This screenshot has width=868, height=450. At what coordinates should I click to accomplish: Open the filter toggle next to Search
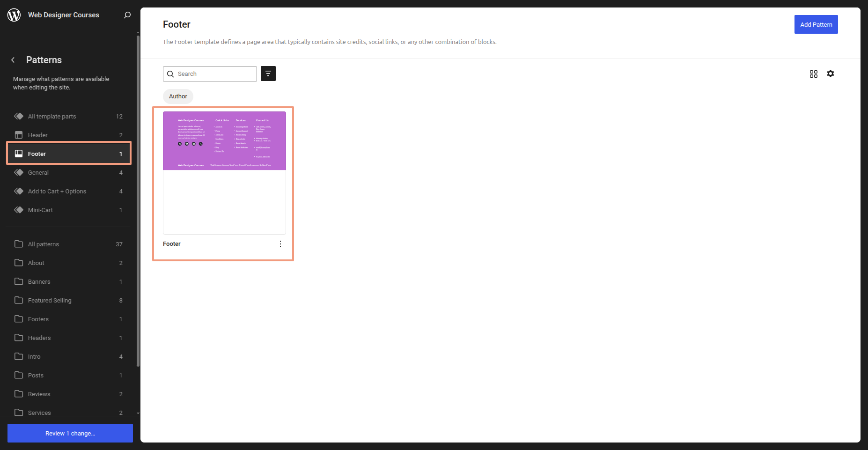pyautogui.click(x=268, y=74)
